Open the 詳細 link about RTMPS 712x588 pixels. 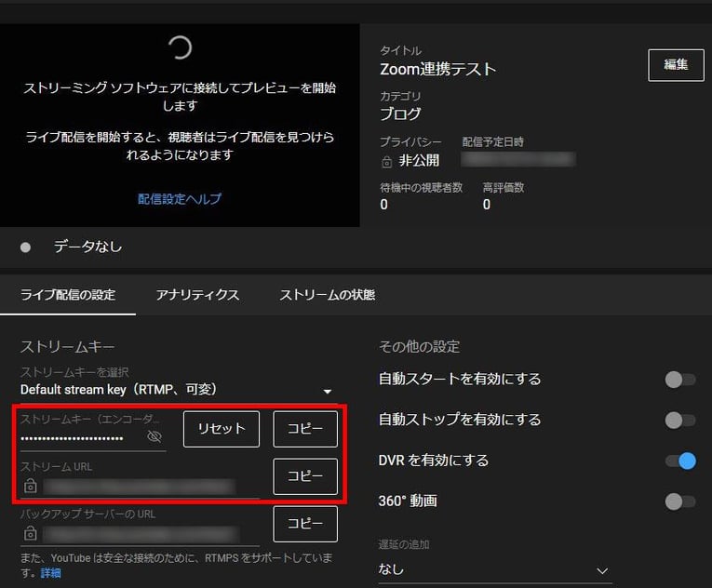(x=50, y=573)
